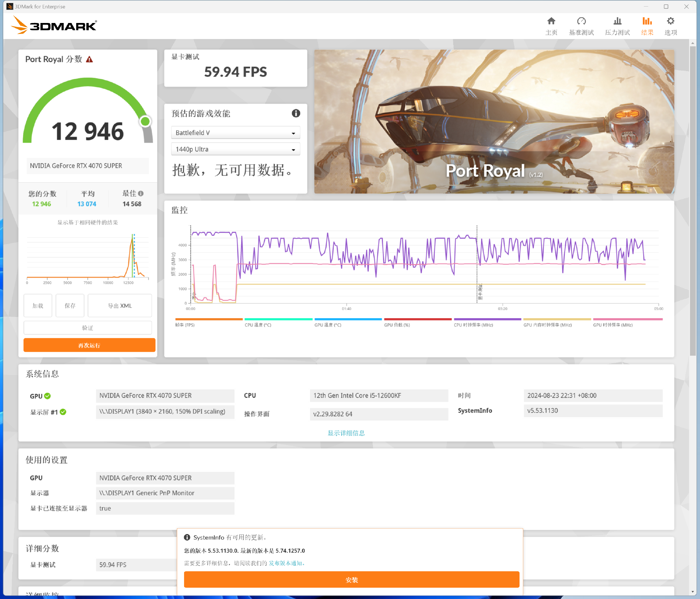Click the best score value 14 568
Screen dimensions: 700x599
pos(132,204)
